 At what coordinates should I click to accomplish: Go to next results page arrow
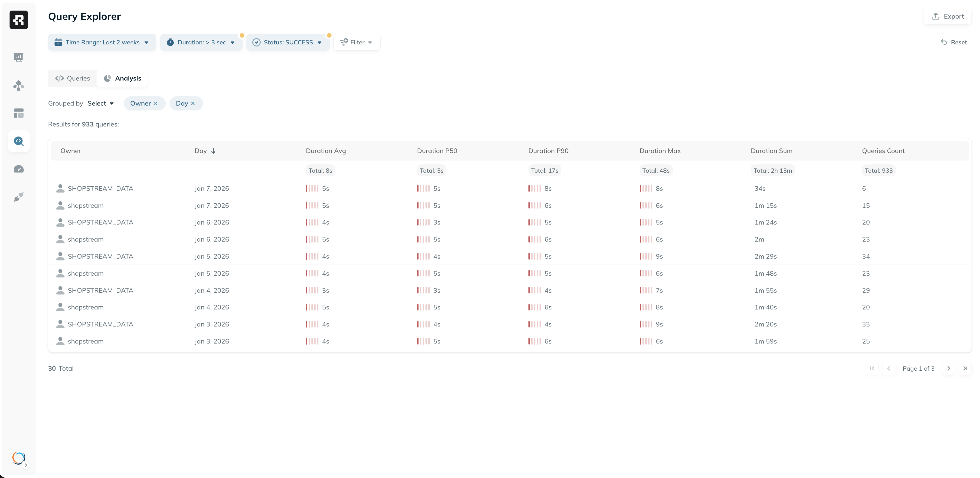pos(949,368)
